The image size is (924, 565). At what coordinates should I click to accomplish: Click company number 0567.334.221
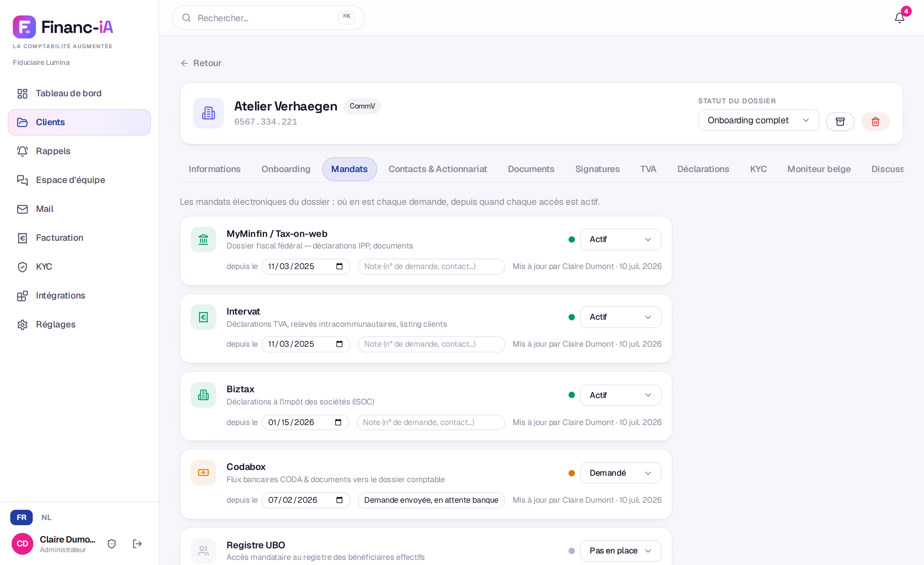(x=266, y=122)
